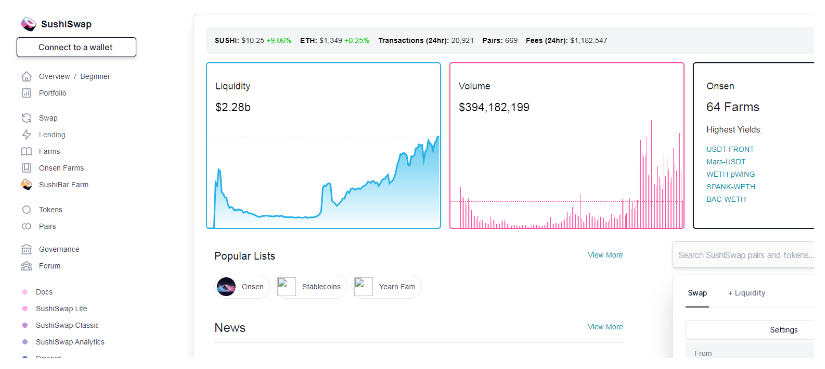Open the Portfolio chart icon
The image size is (825, 369).
(x=26, y=93)
